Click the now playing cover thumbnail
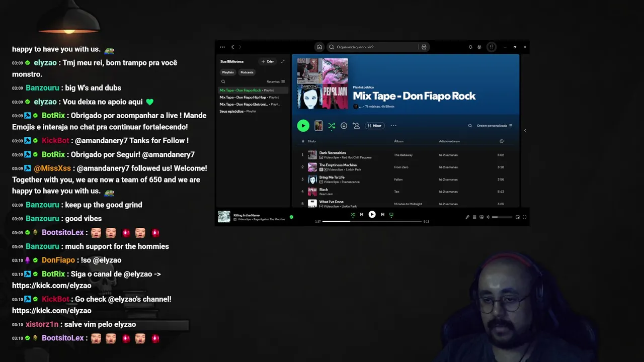Image resolution: width=644 pixels, height=362 pixels. pyautogui.click(x=224, y=217)
